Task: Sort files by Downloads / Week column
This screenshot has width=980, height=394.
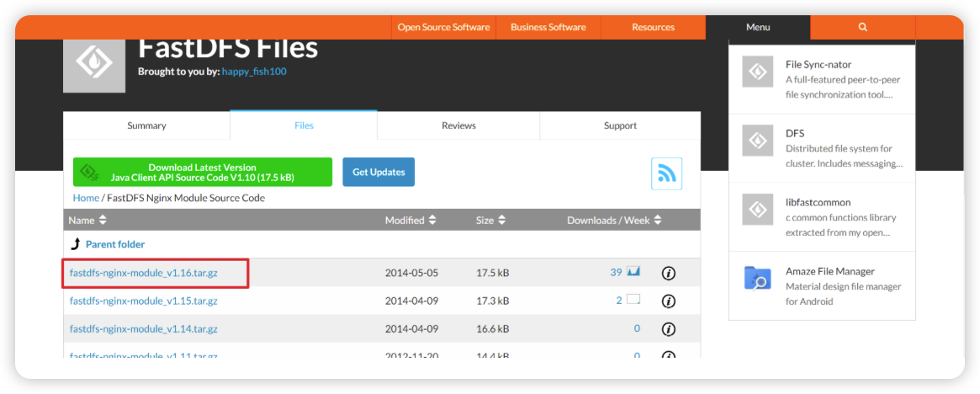Action: pos(614,220)
